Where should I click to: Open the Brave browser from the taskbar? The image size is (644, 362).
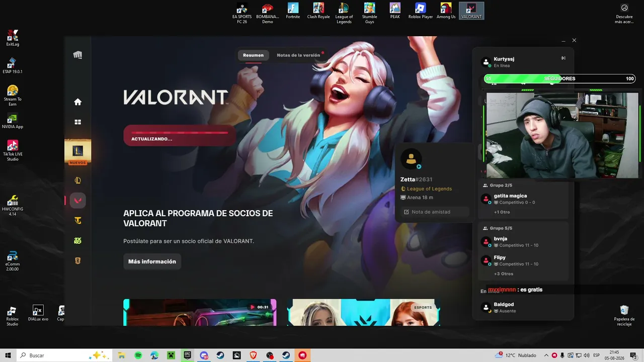pyautogui.click(x=253, y=355)
